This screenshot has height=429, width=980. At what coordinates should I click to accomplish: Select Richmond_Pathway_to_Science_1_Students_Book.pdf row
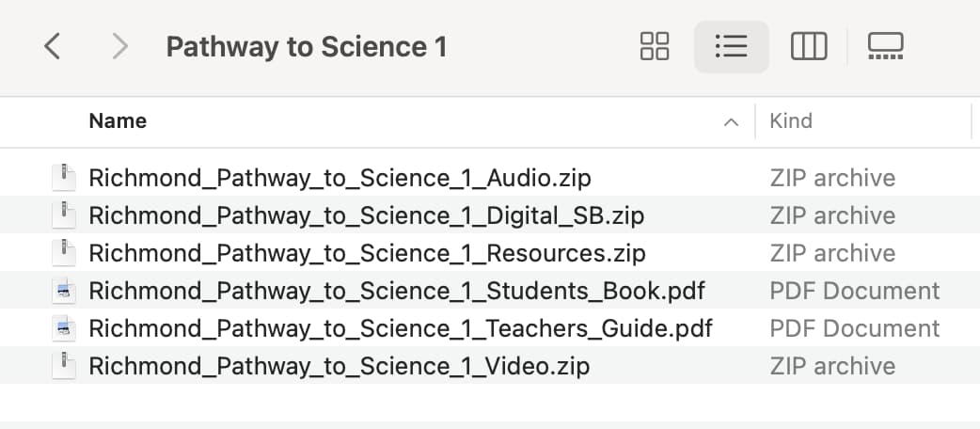click(490, 290)
